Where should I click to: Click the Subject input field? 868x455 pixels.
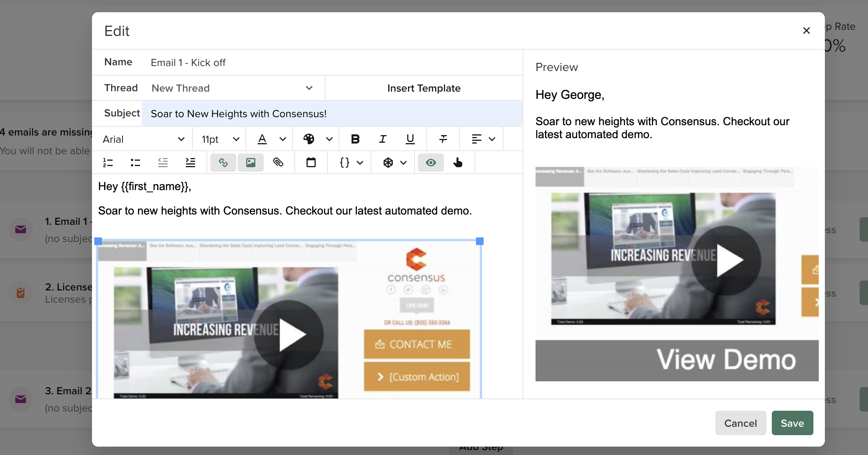332,114
